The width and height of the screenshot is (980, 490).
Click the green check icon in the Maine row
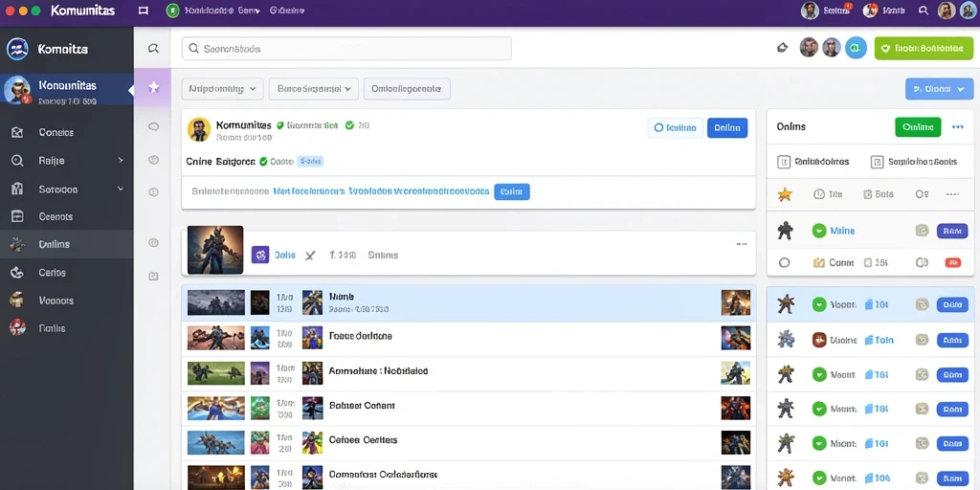tap(819, 231)
